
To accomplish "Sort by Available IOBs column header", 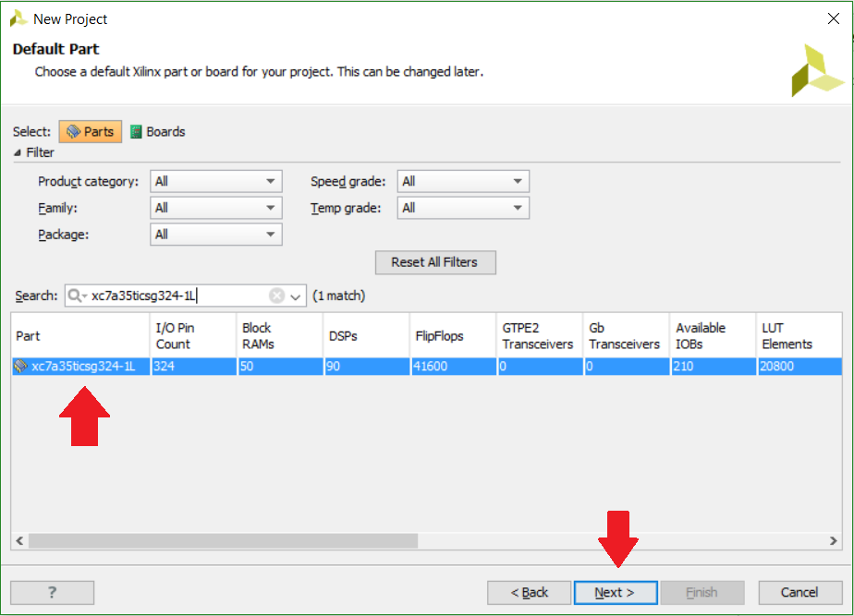I will [x=713, y=336].
